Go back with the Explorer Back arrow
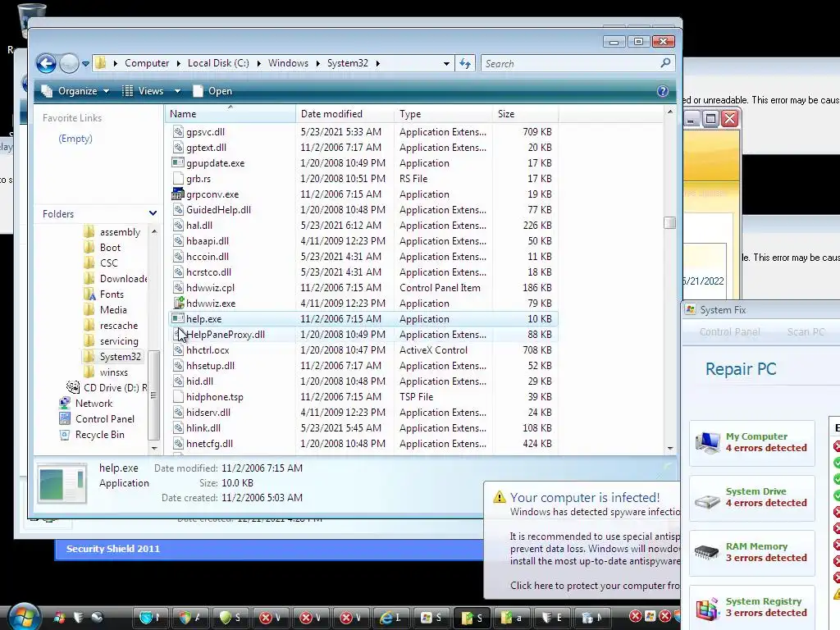 (46, 64)
